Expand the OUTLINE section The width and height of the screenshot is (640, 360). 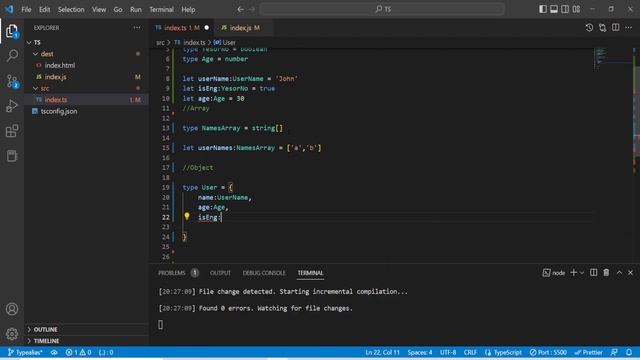click(x=86, y=329)
